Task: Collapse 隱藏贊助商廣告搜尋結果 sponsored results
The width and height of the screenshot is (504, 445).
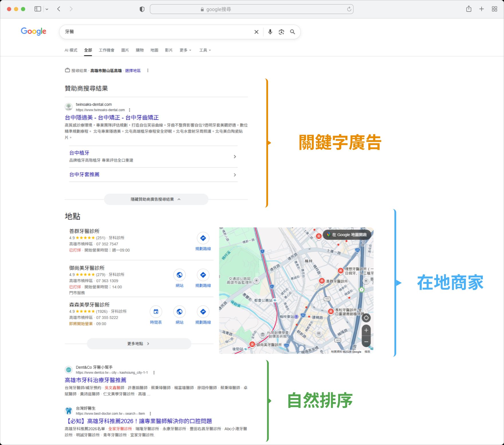Action: [x=156, y=199]
